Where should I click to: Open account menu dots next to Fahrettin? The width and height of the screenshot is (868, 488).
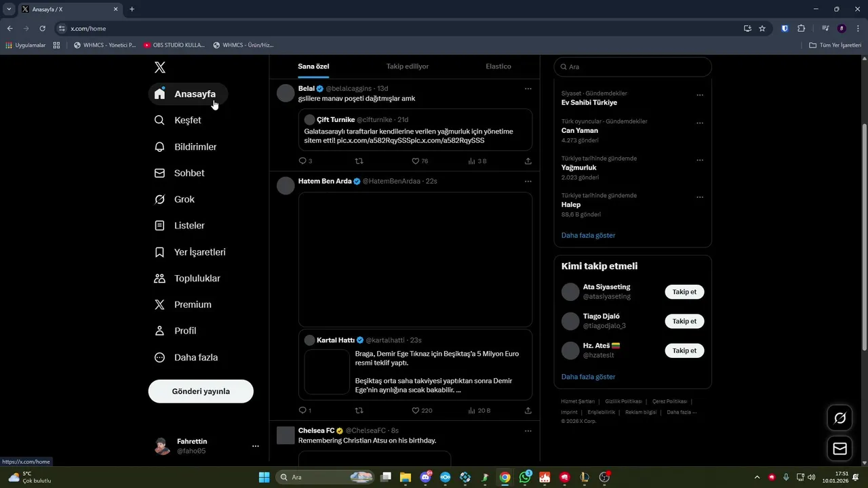[256, 446]
